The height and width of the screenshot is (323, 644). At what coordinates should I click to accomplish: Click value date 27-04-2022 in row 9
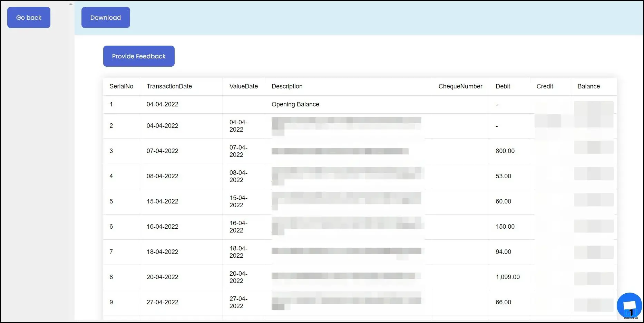click(x=238, y=302)
